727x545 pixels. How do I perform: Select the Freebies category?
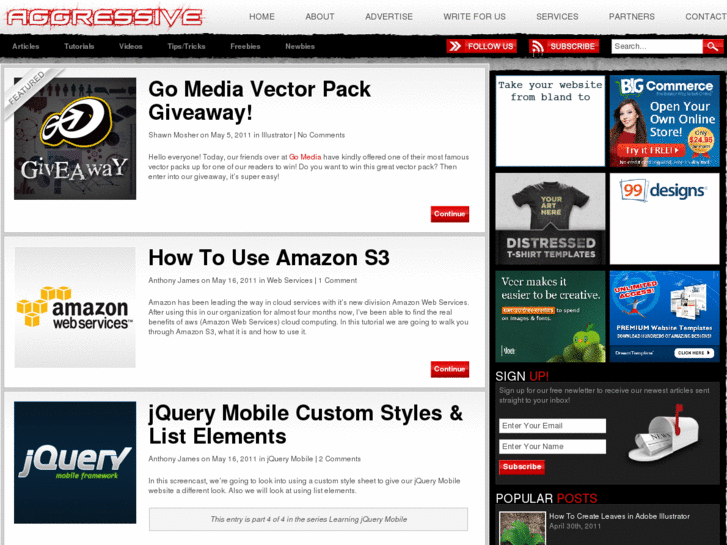point(245,46)
